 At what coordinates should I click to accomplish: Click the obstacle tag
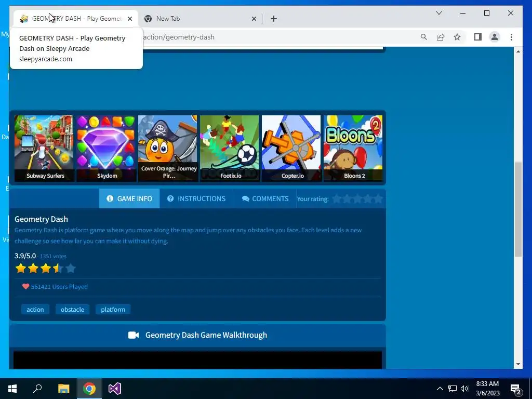click(73, 310)
